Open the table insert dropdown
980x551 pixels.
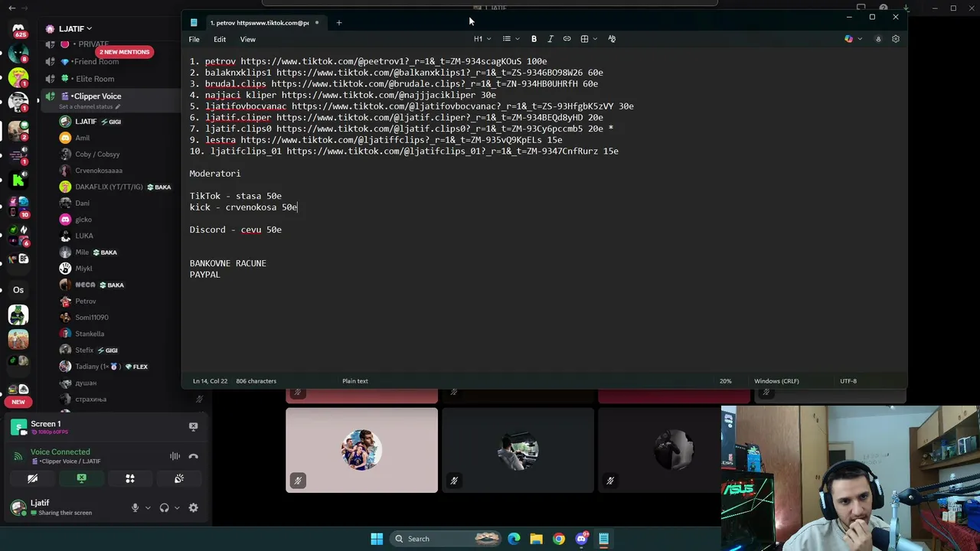(x=588, y=39)
